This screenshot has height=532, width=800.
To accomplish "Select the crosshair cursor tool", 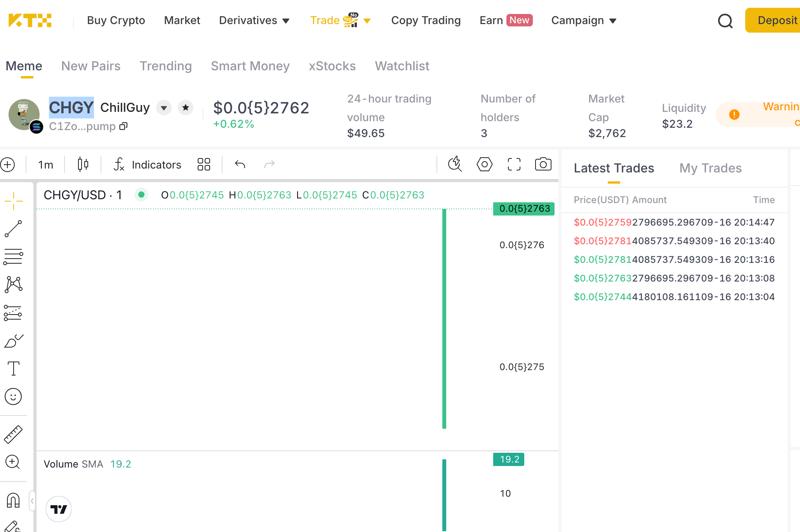I will [14, 201].
